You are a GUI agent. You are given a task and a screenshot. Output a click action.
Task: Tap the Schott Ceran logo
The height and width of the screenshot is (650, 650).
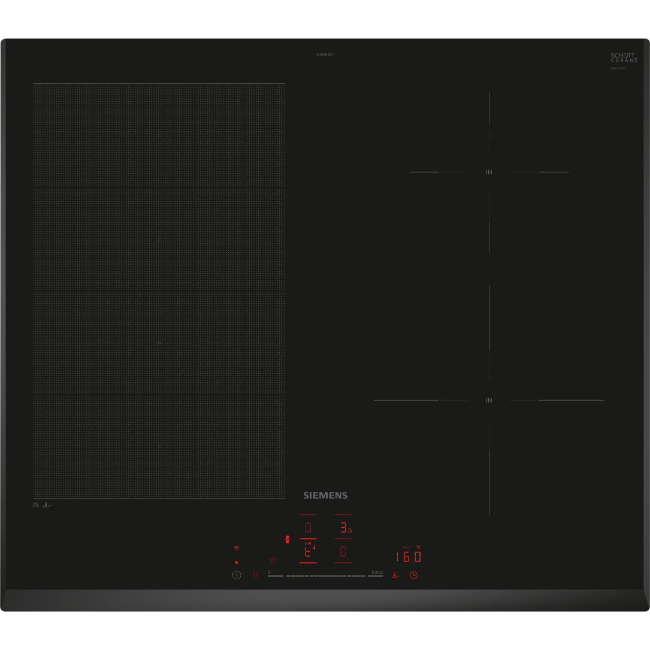coord(623,58)
